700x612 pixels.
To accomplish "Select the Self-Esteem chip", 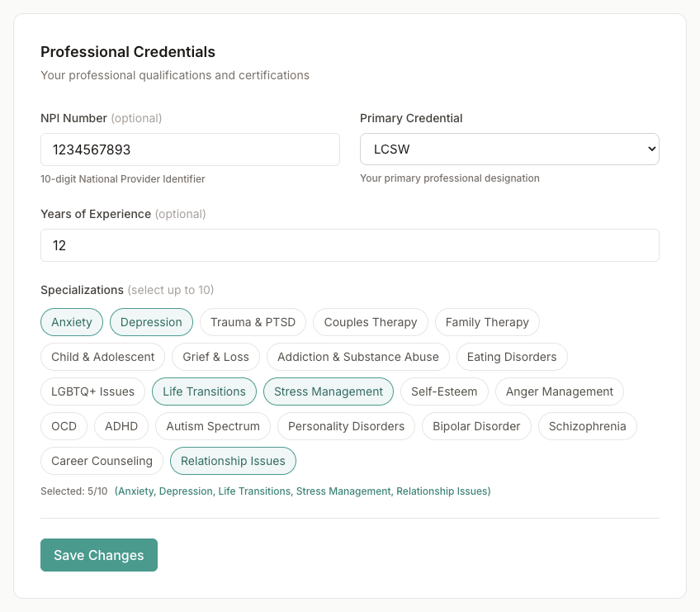I will tap(444, 391).
